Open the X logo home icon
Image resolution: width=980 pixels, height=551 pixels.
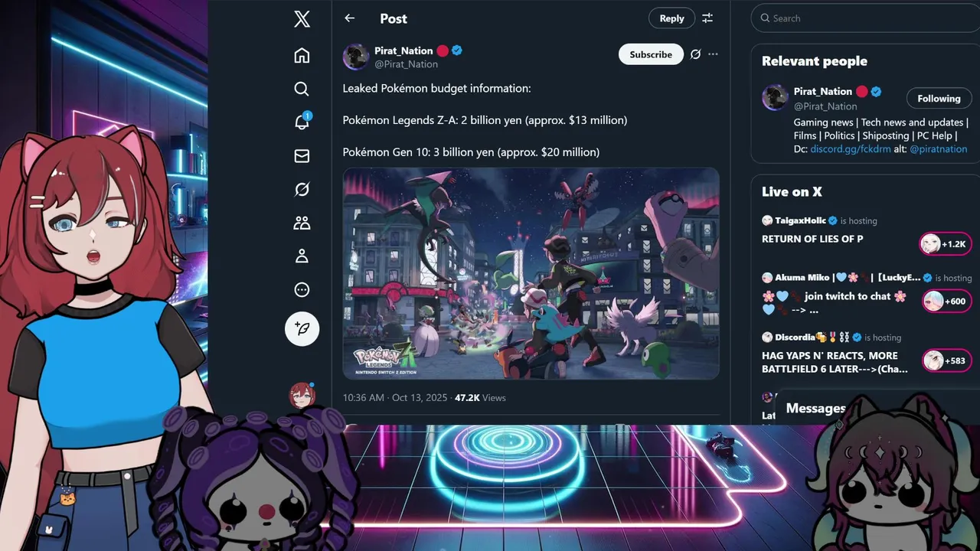[x=302, y=19]
